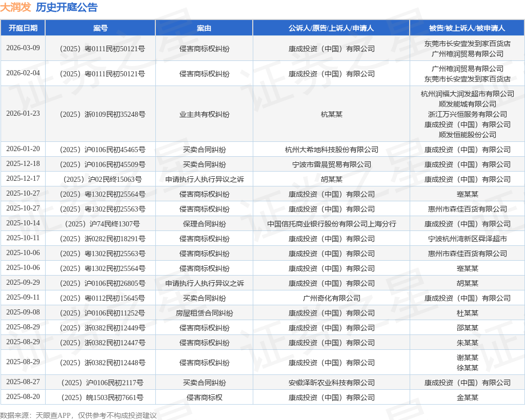Select case number 沪0106民初45509号
This screenshot has width=525, height=420.
click(x=103, y=164)
